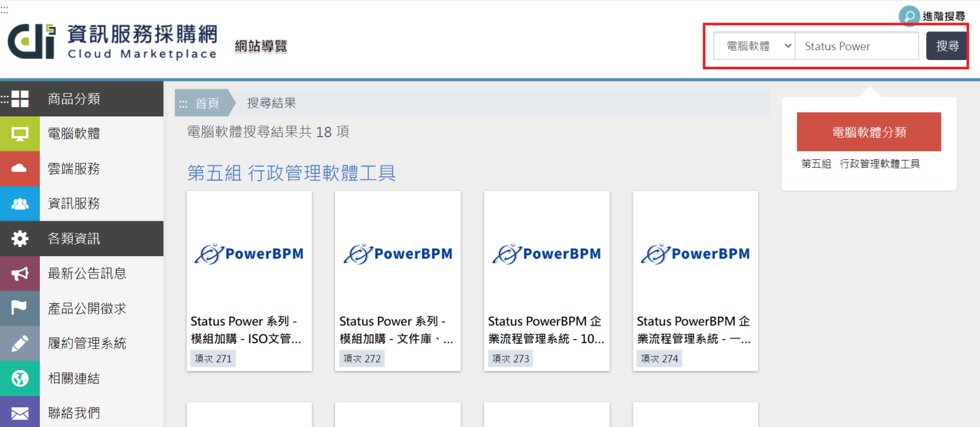Open the 電腦軟體 category dropdown in search

(755, 46)
